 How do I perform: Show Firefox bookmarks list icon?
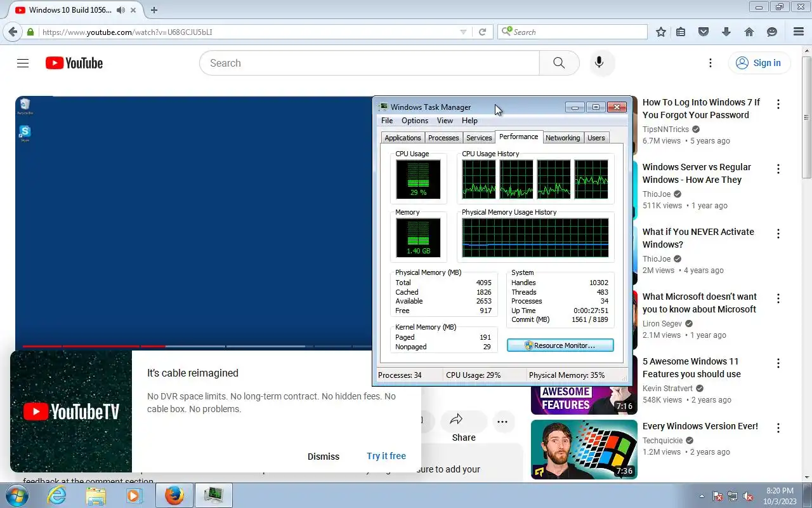[x=681, y=32]
